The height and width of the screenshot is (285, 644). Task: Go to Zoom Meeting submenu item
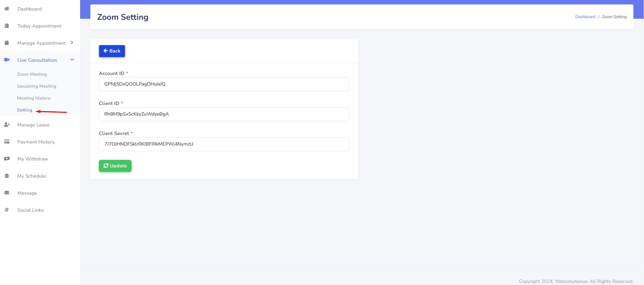pyautogui.click(x=32, y=74)
